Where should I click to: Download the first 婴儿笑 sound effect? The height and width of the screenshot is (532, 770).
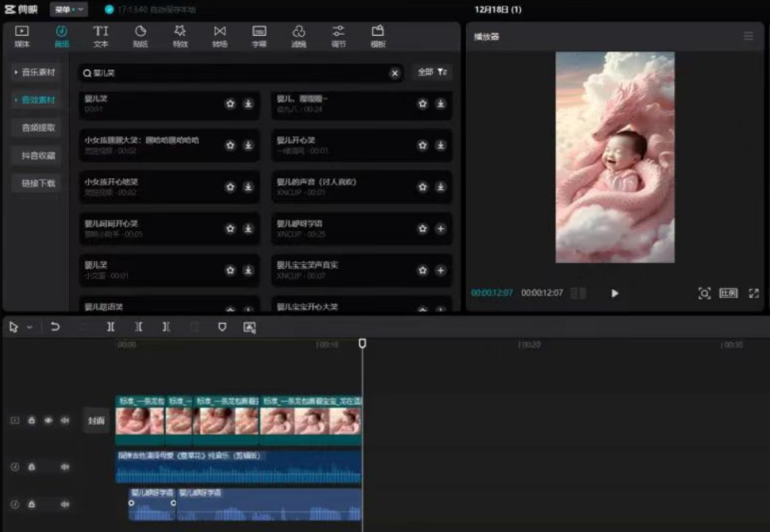pos(248,104)
